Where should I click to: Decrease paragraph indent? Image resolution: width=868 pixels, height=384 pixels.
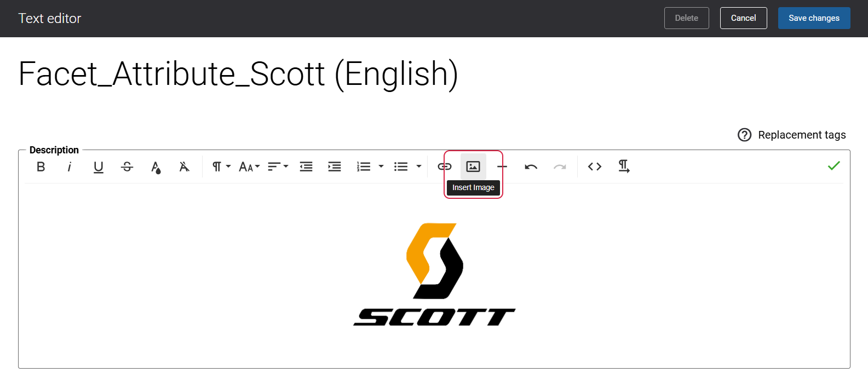coord(306,167)
